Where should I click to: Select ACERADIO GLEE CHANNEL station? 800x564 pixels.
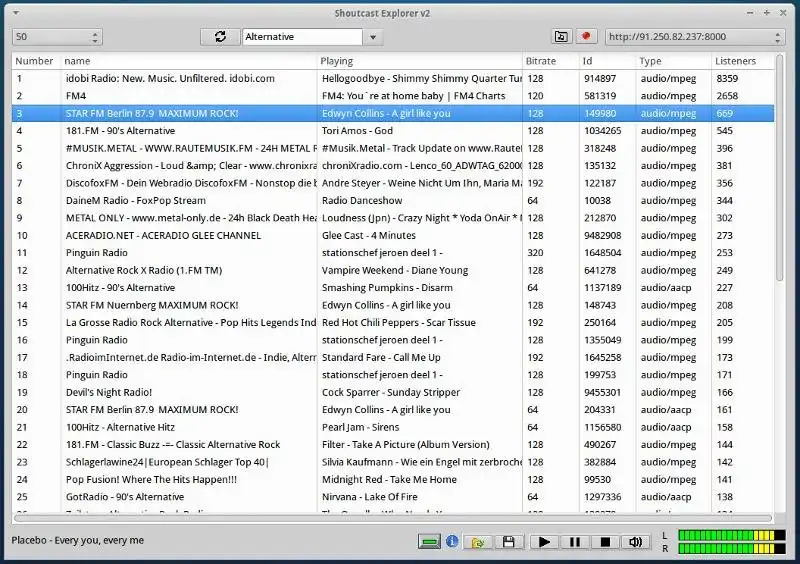393,235
